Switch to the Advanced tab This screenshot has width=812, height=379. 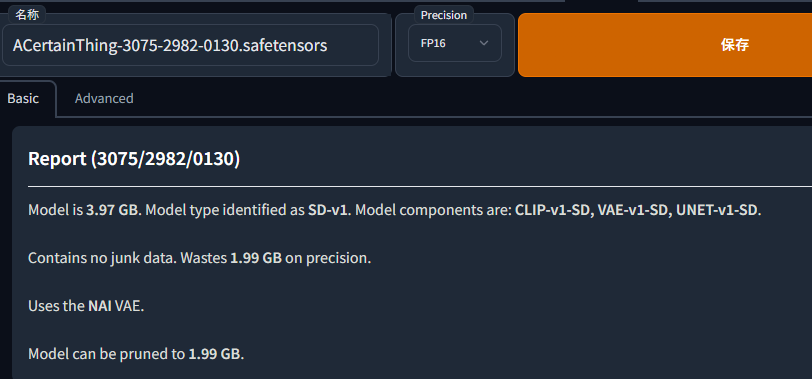point(104,98)
